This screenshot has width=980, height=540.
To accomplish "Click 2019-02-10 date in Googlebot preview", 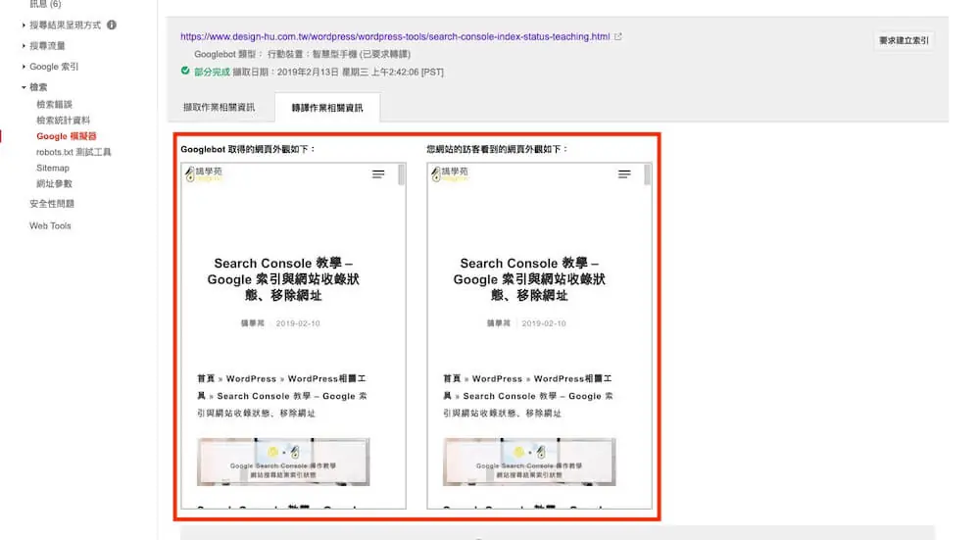I will point(298,323).
